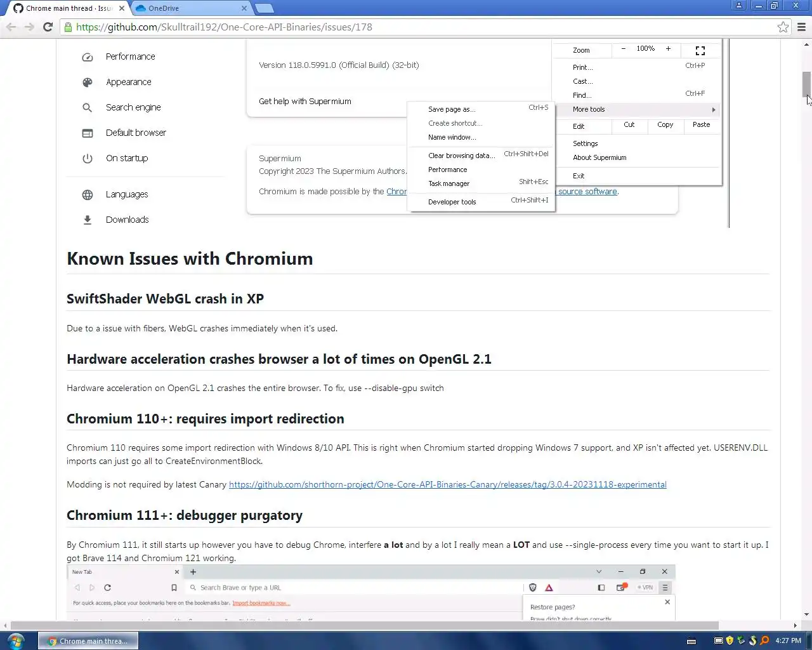Click the horizontal scrollbar's right arrow
The width and height of the screenshot is (812, 650).
coord(796,625)
